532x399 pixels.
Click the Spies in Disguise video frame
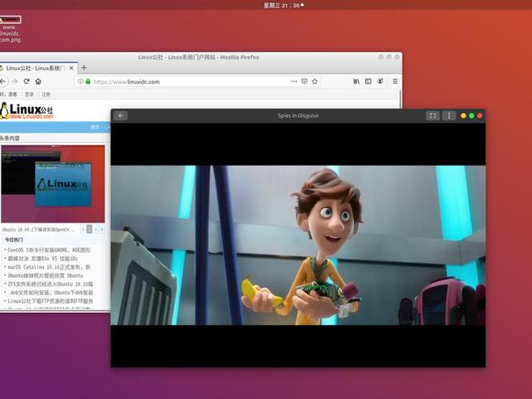click(298, 245)
